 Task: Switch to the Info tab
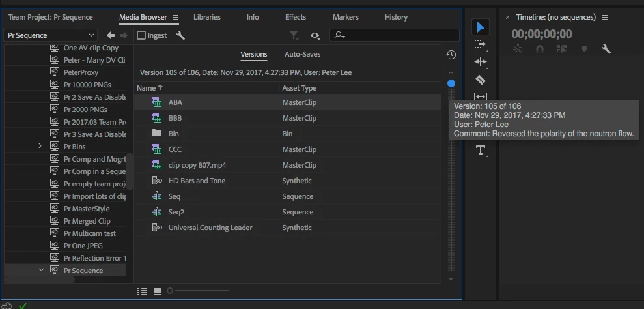coord(253,18)
